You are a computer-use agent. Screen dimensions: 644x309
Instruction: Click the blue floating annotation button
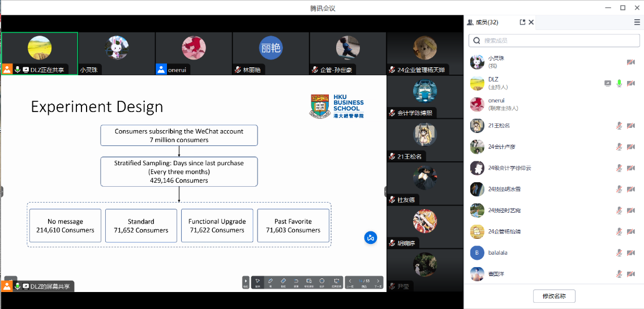pos(371,238)
